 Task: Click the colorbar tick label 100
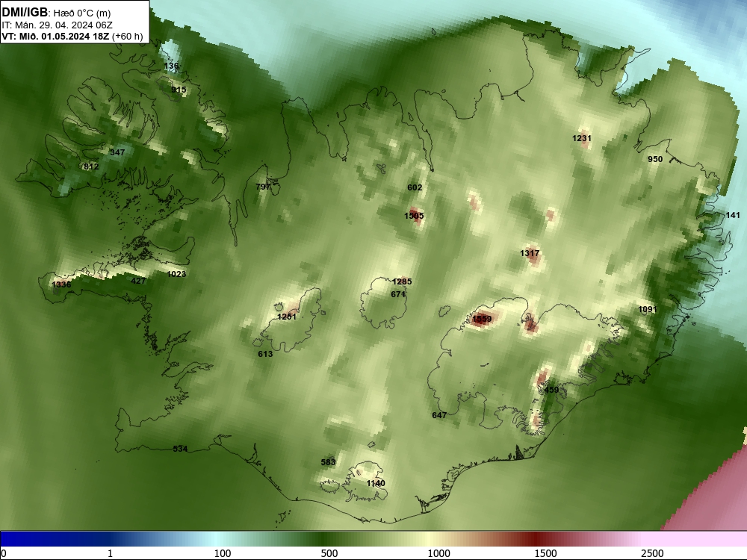[x=223, y=553]
